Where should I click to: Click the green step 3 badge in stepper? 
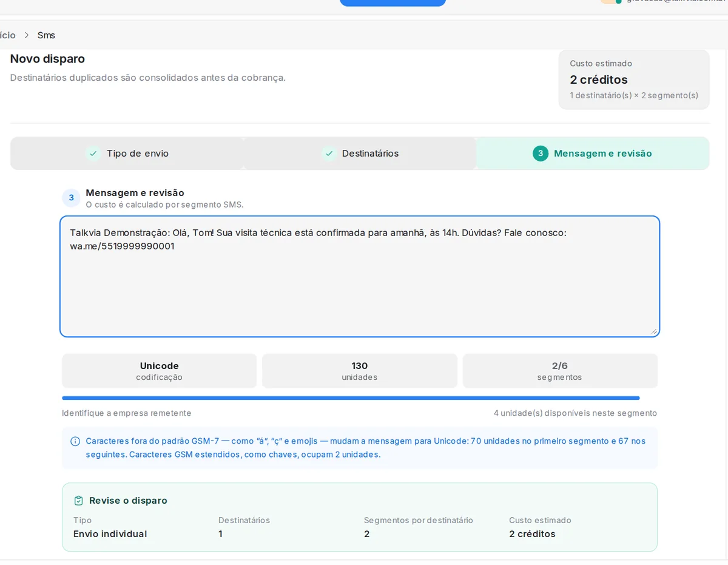pyautogui.click(x=541, y=154)
